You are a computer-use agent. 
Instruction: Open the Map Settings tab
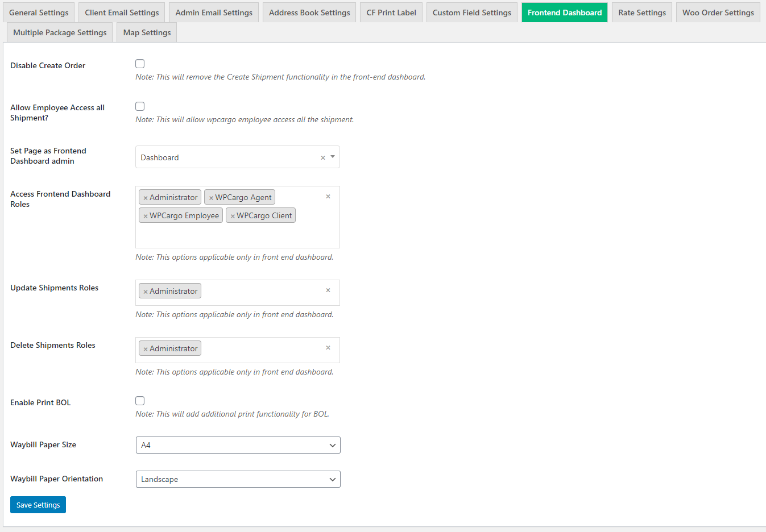tap(147, 32)
